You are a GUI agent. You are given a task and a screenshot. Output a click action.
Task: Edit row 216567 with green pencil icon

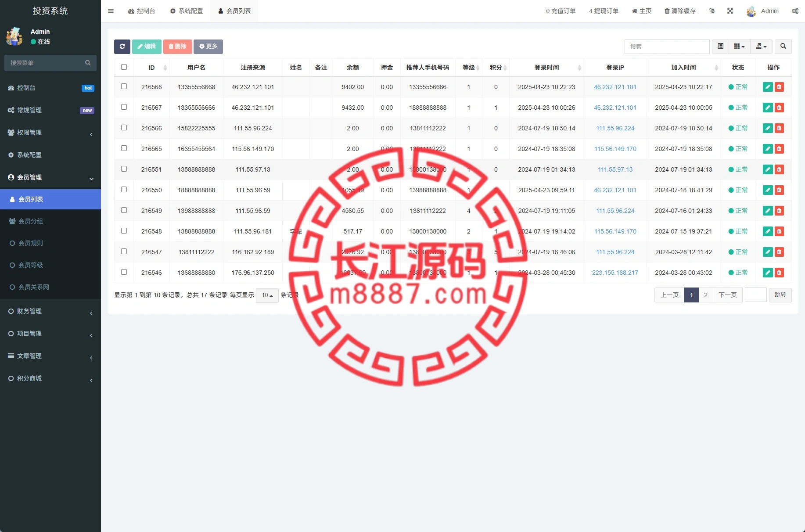(768, 108)
